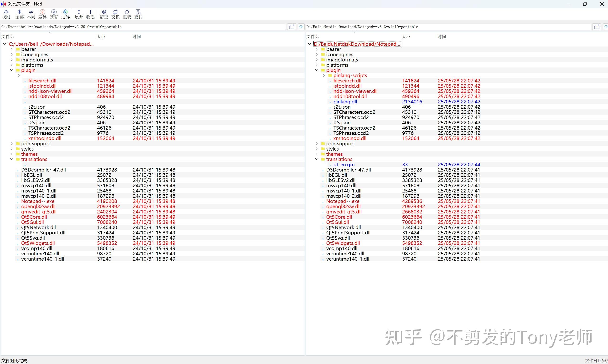Screen dimensions: 608x364
Task: Clear the comparison with 清空
Action: click(104, 14)
